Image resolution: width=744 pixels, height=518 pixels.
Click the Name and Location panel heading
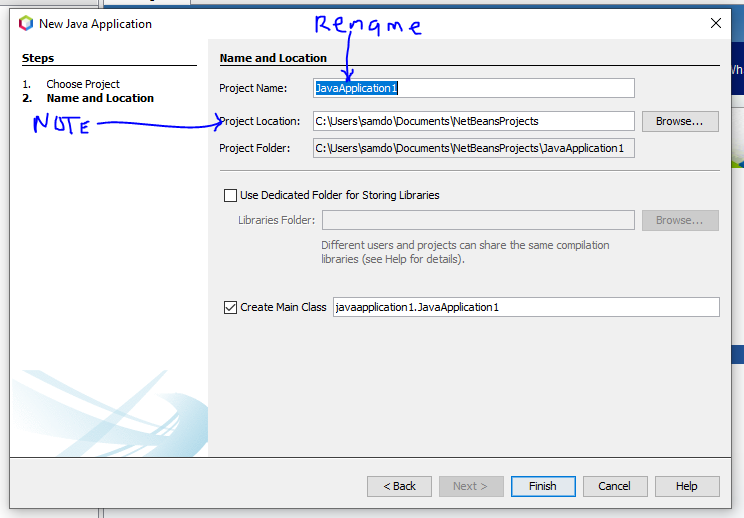(x=273, y=58)
